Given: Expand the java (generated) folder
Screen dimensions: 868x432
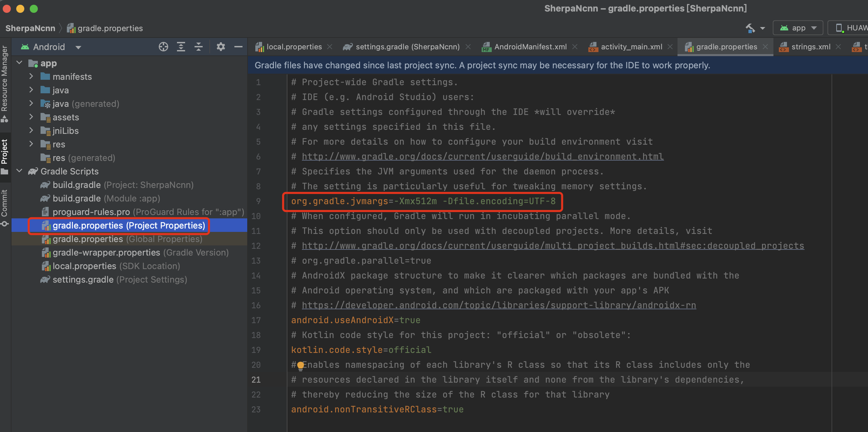Looking at the screenshot, I should 31,103.
